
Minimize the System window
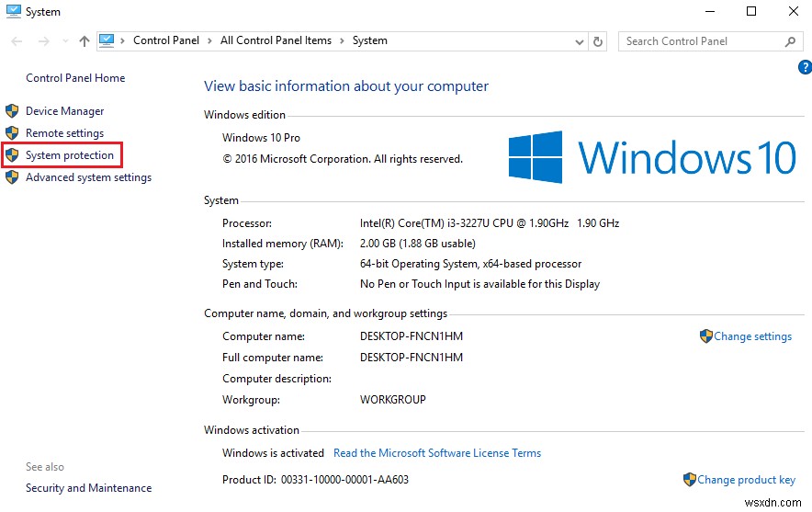710,11
